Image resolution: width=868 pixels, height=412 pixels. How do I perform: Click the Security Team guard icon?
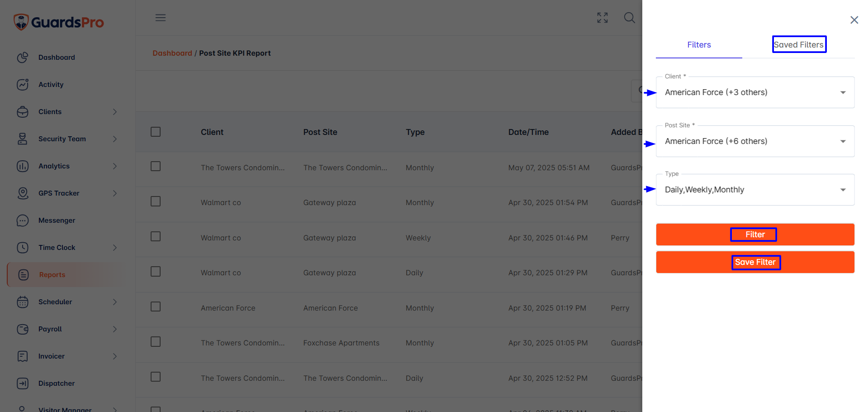pyautogui.click(x=23, y=139)
